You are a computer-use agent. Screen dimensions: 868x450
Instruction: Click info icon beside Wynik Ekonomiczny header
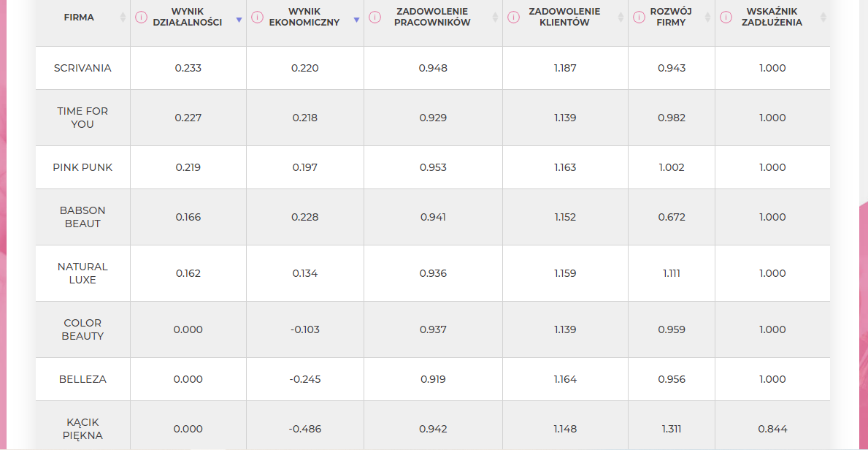tap(257, 17)
